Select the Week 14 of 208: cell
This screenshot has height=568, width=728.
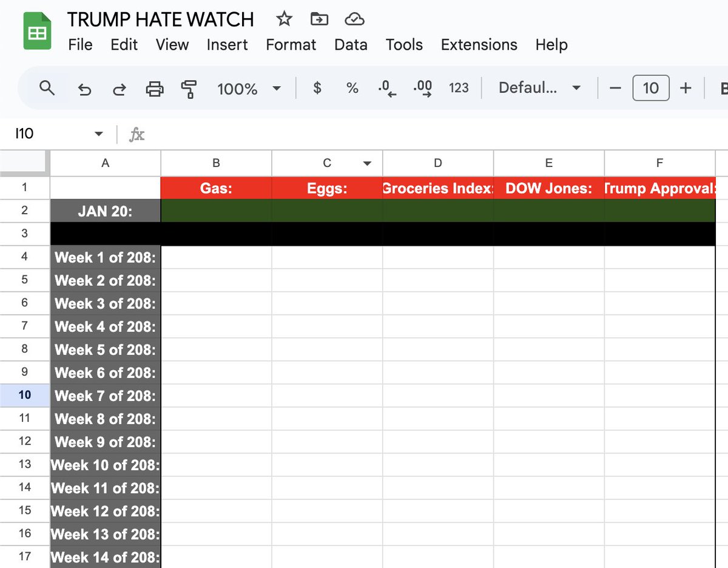106,557
